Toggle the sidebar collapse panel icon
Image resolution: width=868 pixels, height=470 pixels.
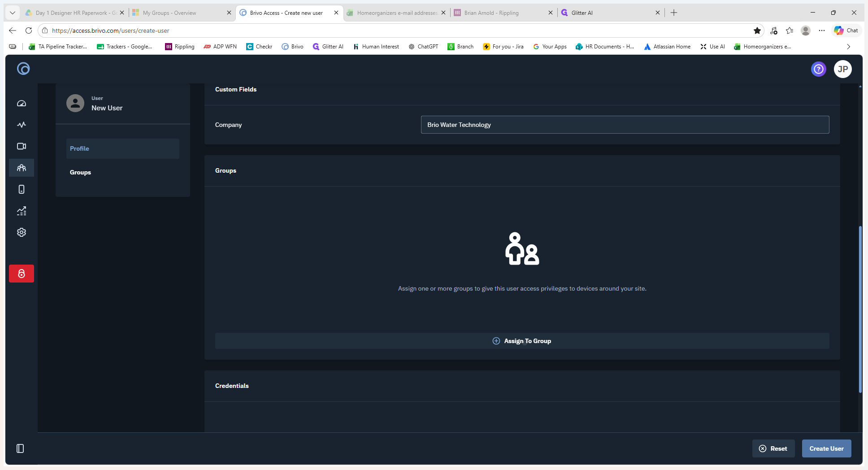pos(20,448)
